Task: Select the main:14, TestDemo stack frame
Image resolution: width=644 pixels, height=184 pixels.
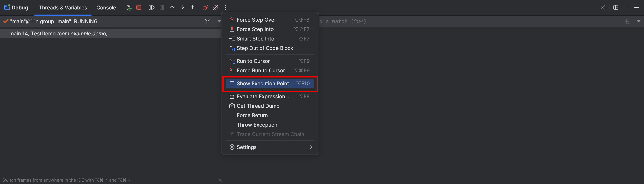Action: pos(58,34)
